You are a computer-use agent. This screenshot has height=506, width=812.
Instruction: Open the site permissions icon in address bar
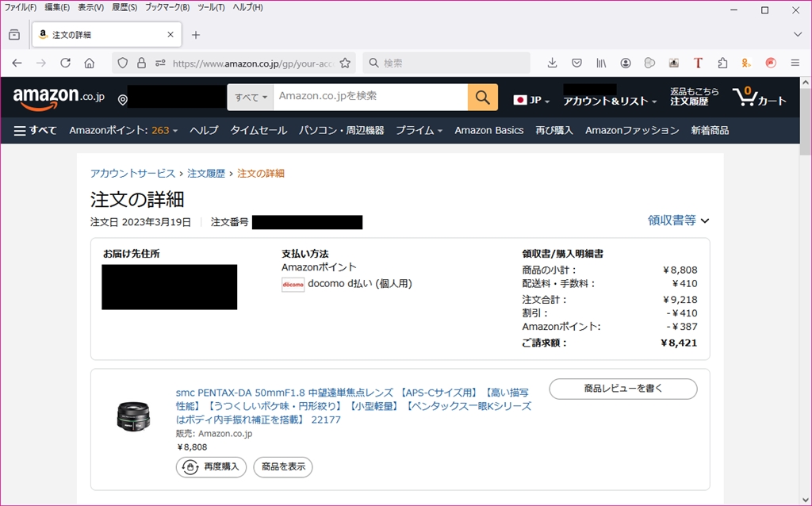[160, 63]
